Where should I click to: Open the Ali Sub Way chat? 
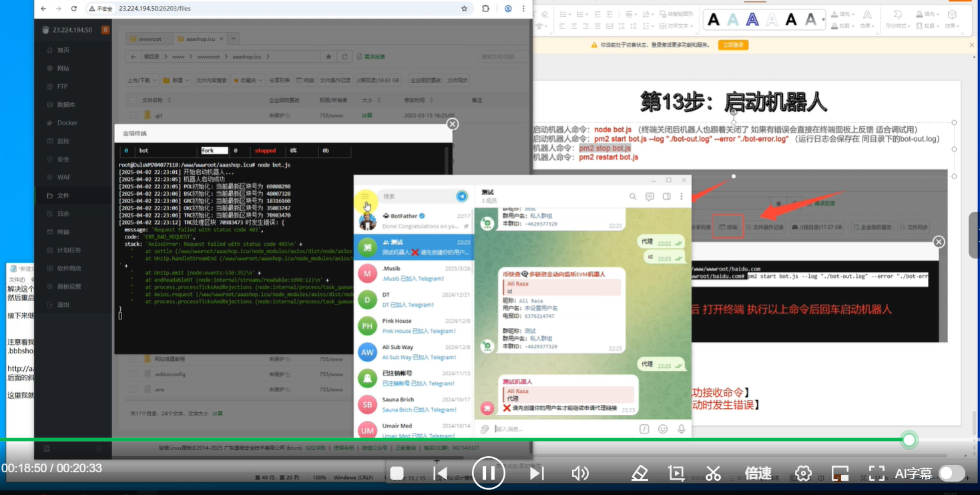coord(413,352)
